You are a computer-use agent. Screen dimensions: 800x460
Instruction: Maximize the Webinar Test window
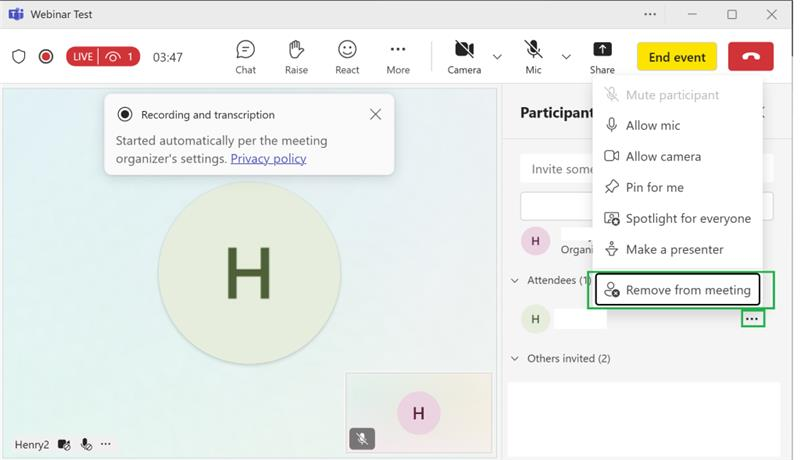[x=732, y=14]
